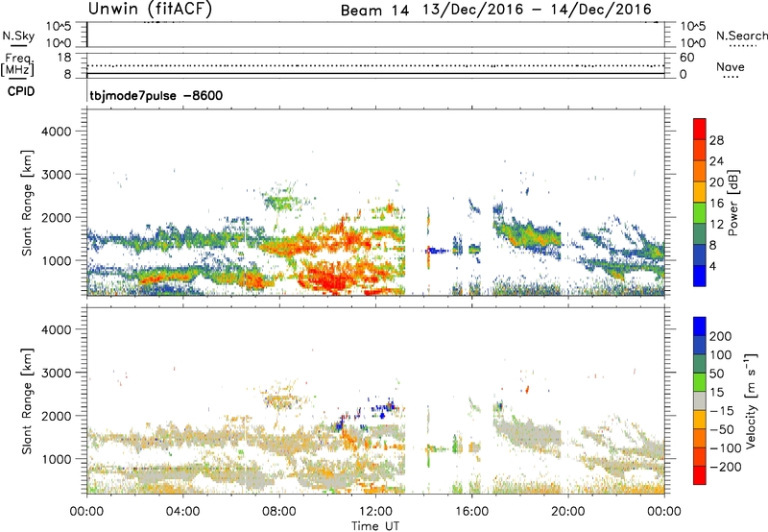The height and width of the screenshot is (532, 768).
Task: Pick the blue 4–8 dB power colorbar segment
Action: point(700,254)
